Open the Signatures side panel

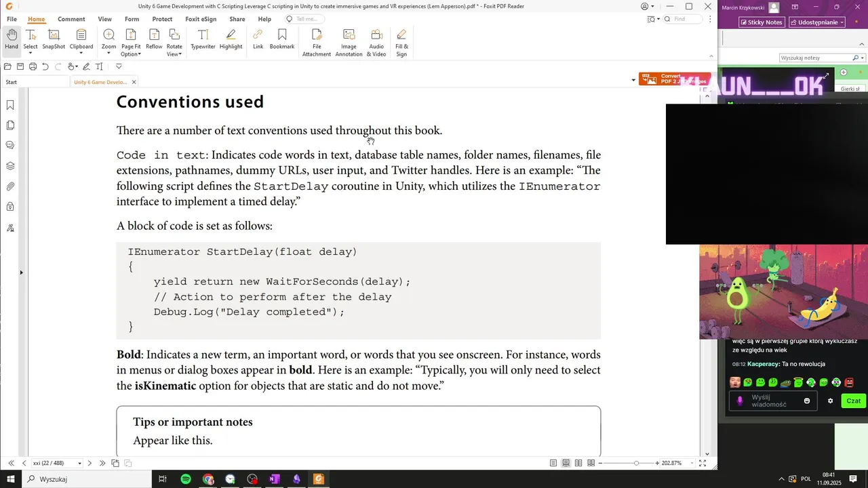click(x=10, y=228)
